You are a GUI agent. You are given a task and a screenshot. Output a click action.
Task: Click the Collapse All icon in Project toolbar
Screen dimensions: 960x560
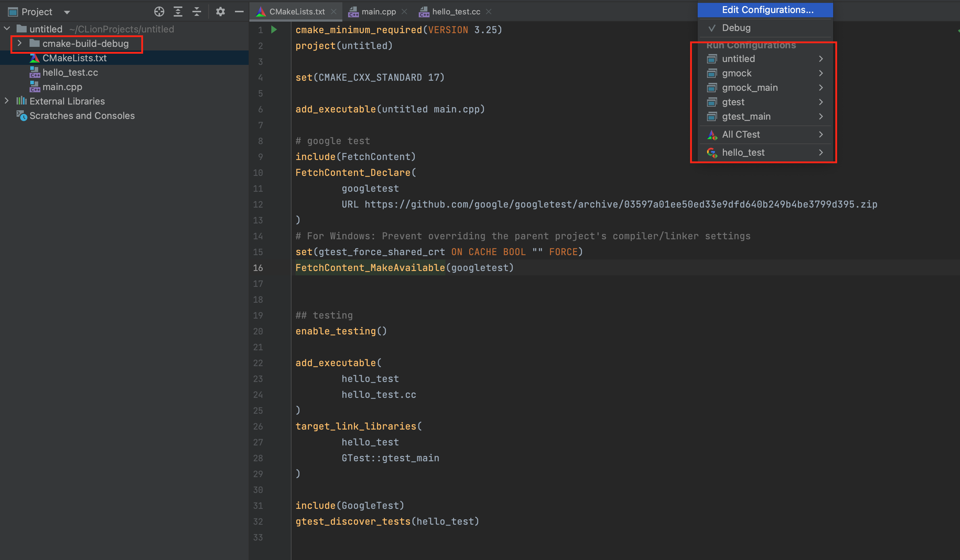coord(196,12)
